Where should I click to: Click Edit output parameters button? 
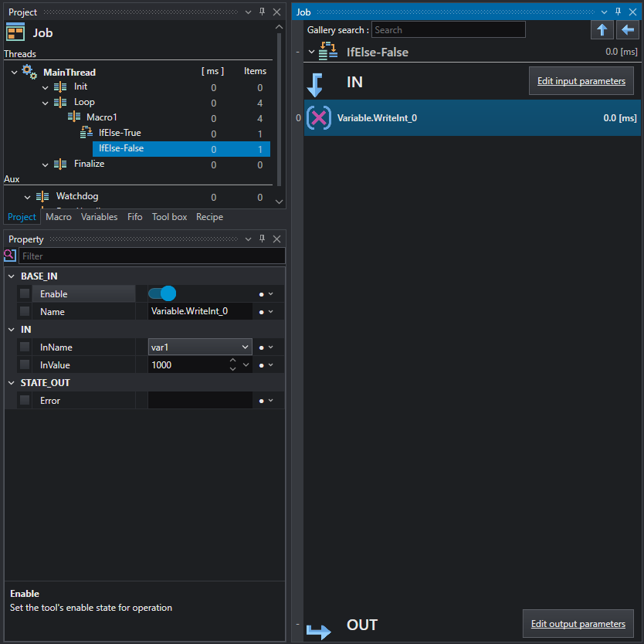(578, 623)
